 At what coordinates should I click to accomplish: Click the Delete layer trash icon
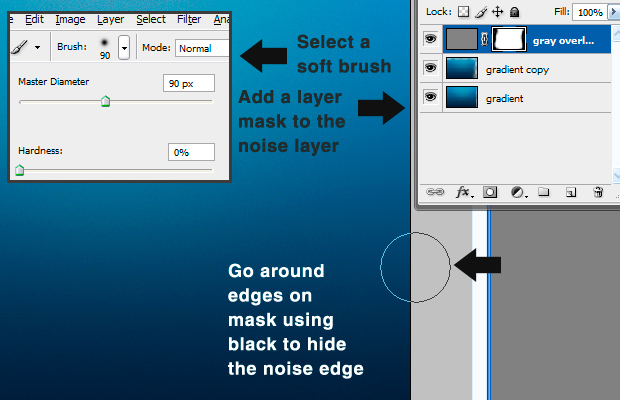pyautogui.click(x=598, y=192)
